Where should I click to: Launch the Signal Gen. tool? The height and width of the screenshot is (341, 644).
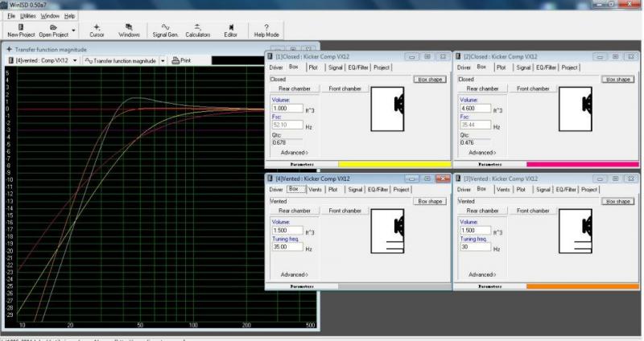(166, 27)
